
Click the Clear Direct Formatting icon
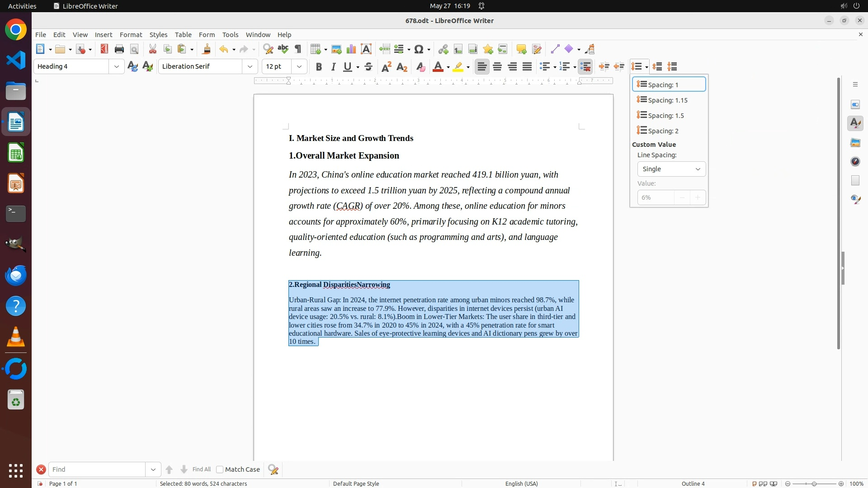[x=420, y=67]
